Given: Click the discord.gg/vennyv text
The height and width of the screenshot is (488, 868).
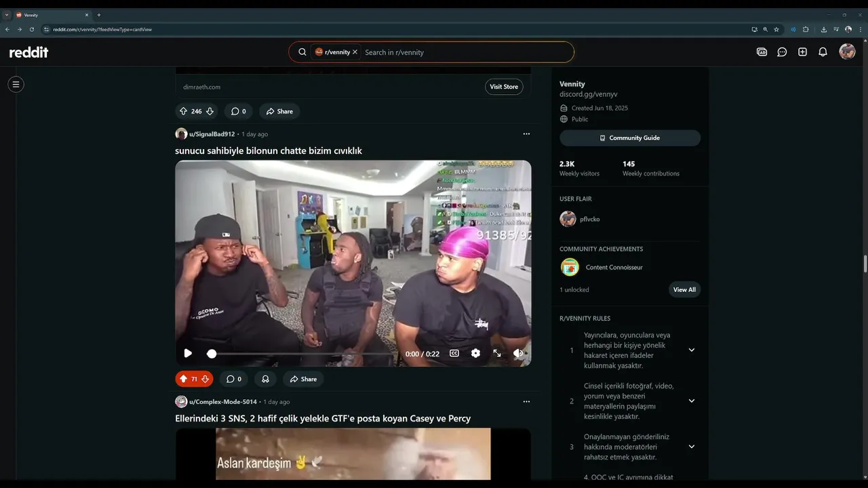Looking at the screenshot, I should click(589, 94).
